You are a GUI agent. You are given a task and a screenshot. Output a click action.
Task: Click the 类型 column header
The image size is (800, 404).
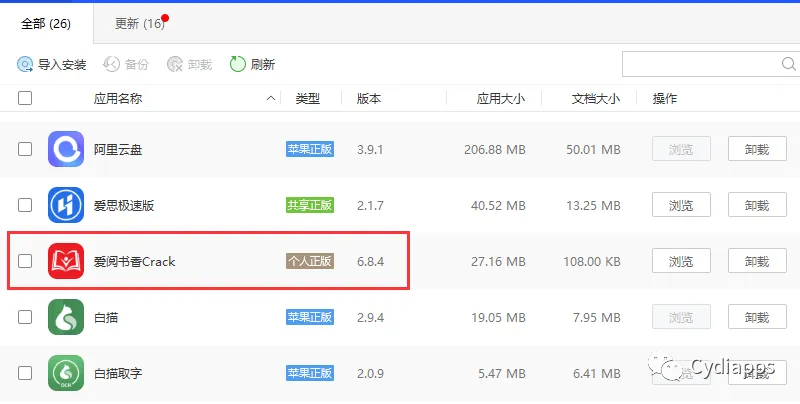coord(308,98)
